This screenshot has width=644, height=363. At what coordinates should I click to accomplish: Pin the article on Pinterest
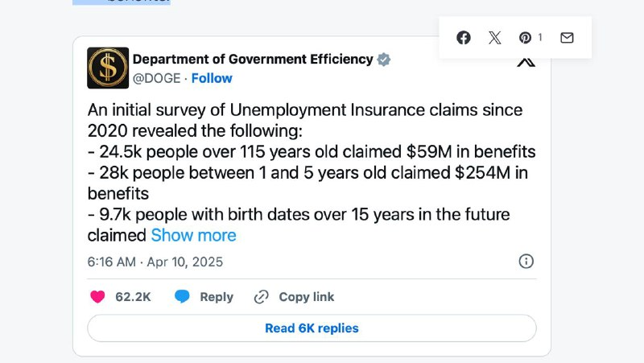[x=525, y=38]
